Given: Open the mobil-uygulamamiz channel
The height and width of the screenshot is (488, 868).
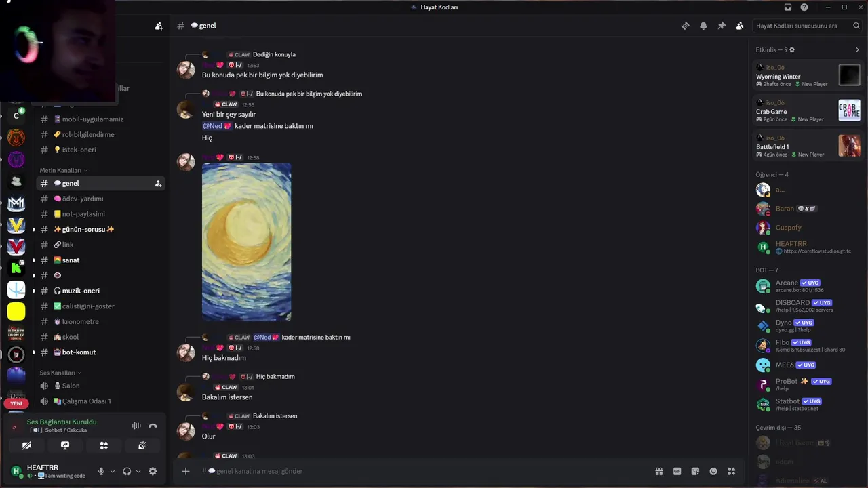Looking at the screenshot, I should coord(100,119).
